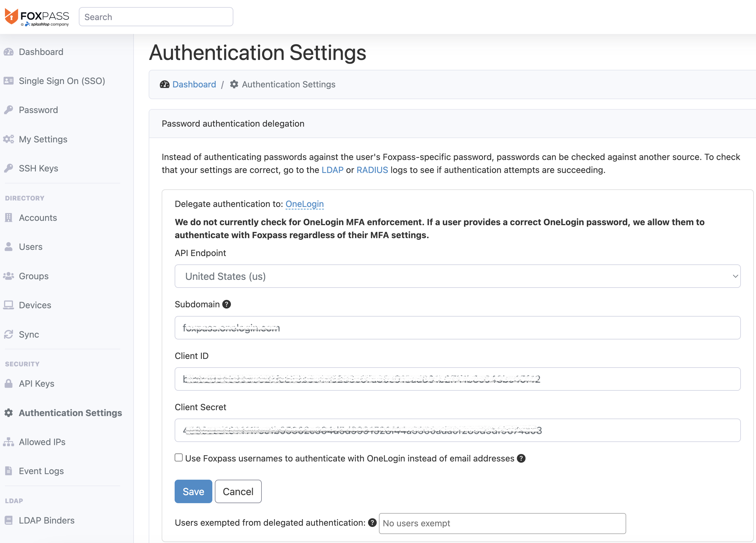756x543 pixels.
Task: Go to Password in sidebar
Action: 38,110
